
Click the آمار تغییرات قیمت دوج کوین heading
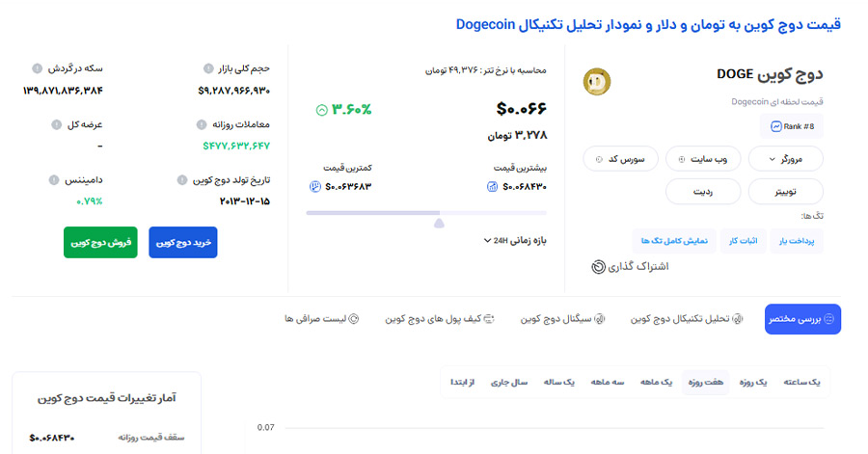click(x=106, y=398)
